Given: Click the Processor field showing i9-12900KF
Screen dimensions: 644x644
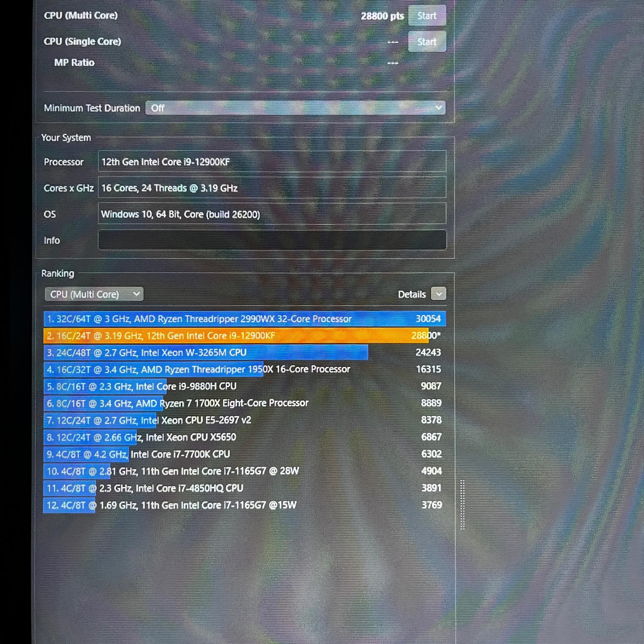Looking at the screenshot, I should tap(272, 162).
